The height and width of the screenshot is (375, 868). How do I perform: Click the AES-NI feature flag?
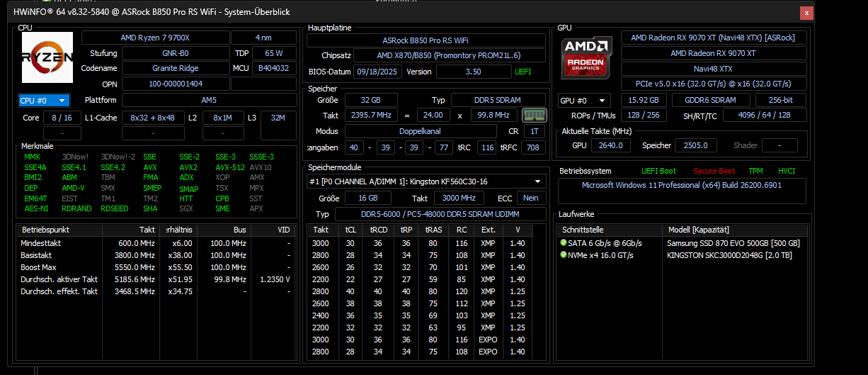pos(36,208)
